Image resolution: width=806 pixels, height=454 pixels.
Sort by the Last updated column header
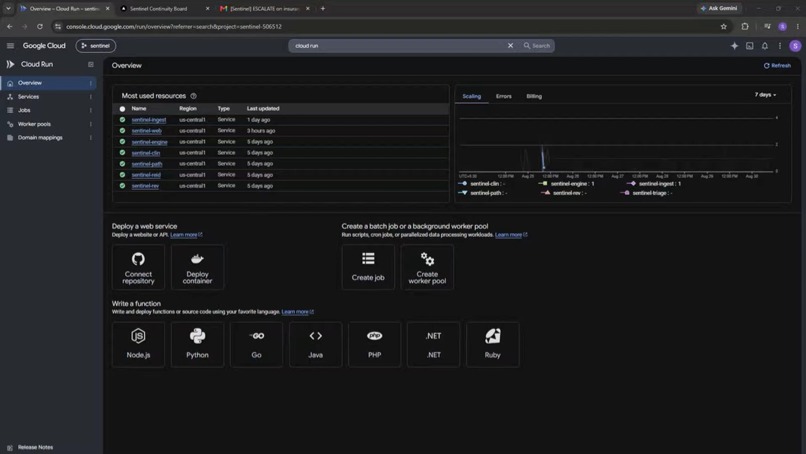[263, 109]
